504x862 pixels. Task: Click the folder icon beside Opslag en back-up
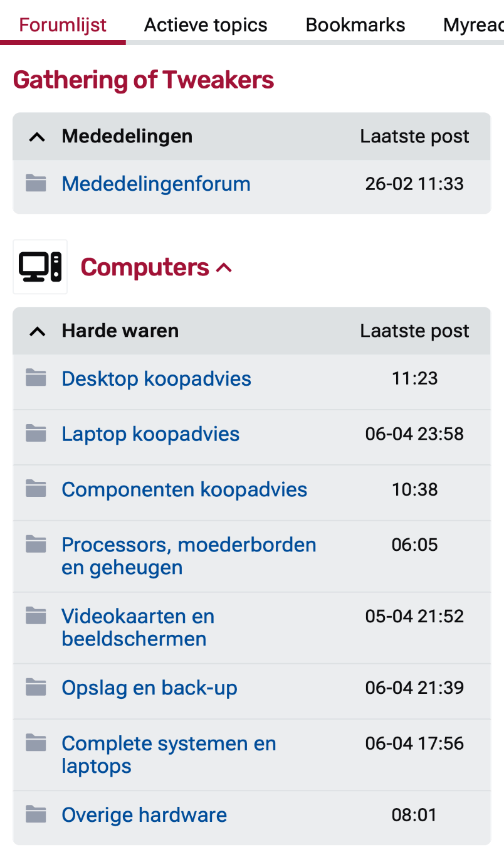[x=36, y=686]
